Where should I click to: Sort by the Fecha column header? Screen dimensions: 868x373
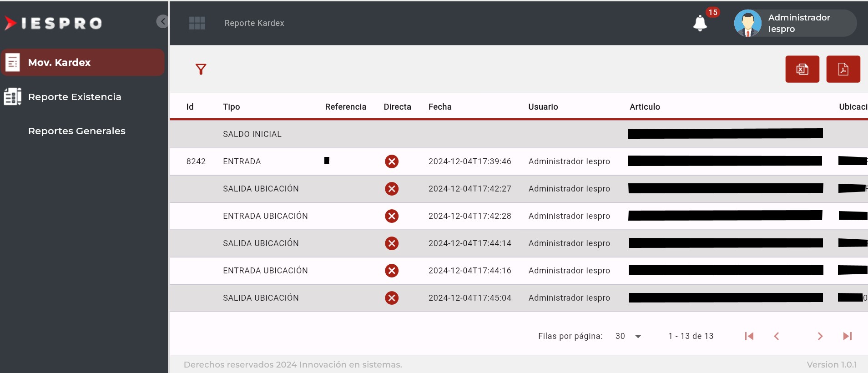click(440, 107)
